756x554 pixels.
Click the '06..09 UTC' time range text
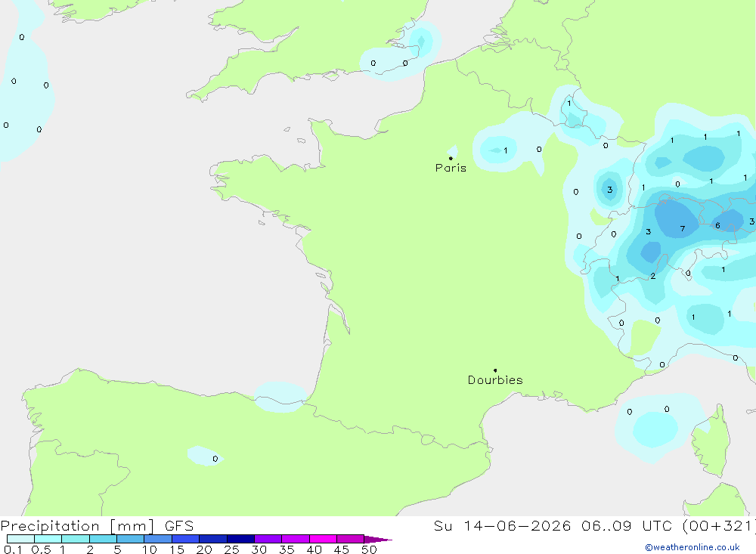(x=627, y=526)
